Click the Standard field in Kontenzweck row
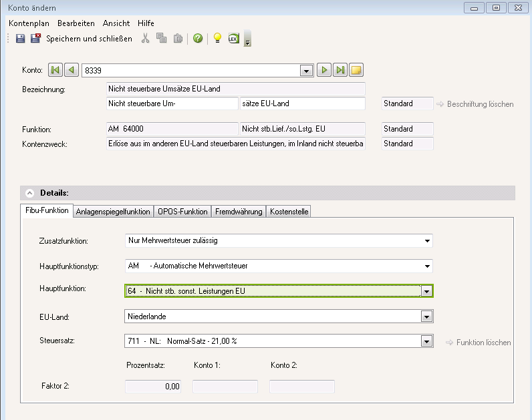This screenshot has width=532, height=420. (x=408, y=144)
